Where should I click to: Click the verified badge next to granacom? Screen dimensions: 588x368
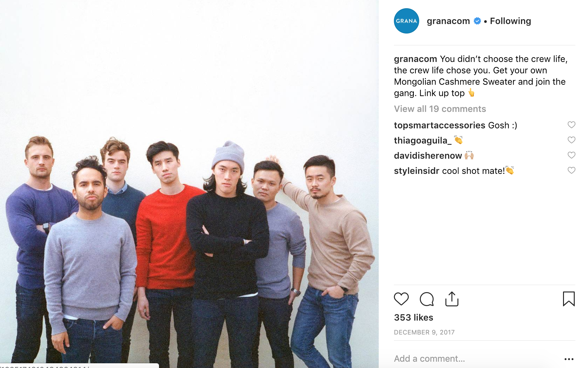(477, 21)
